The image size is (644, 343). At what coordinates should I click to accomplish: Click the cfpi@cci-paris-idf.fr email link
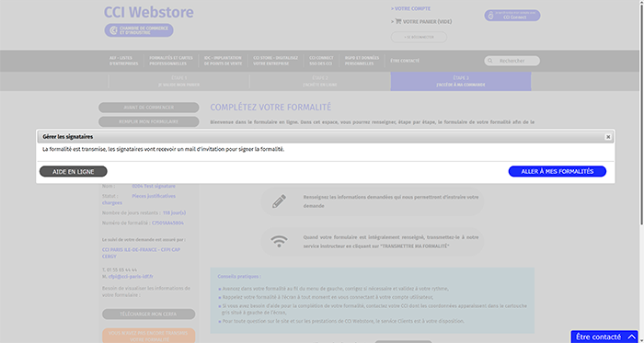[131, 277]
